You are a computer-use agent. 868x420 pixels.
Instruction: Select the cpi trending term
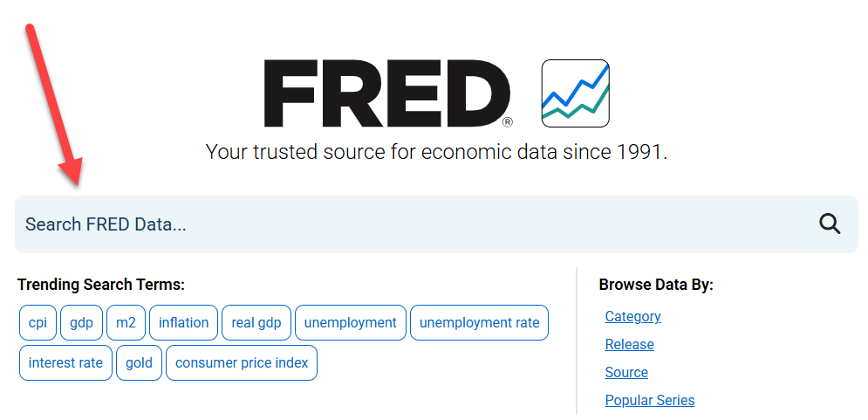click(38, 322)
